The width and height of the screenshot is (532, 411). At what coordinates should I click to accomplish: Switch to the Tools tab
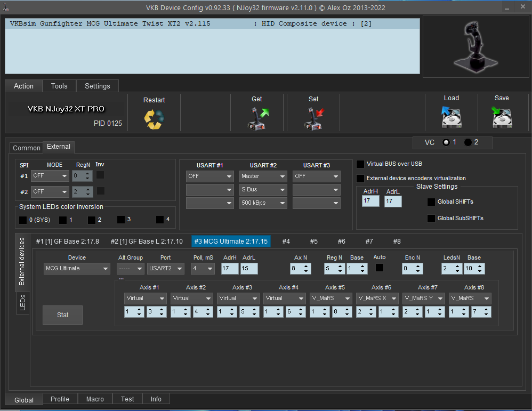(59, 86)
